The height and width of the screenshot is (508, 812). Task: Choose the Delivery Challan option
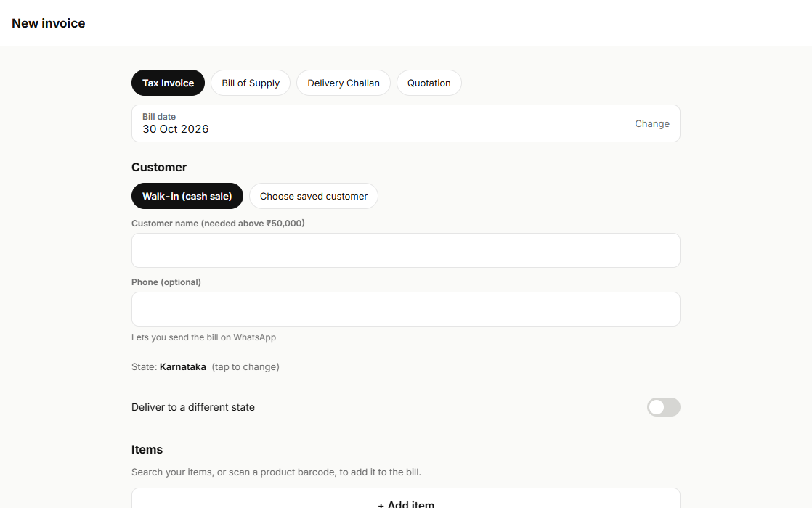tap(344, 83)
